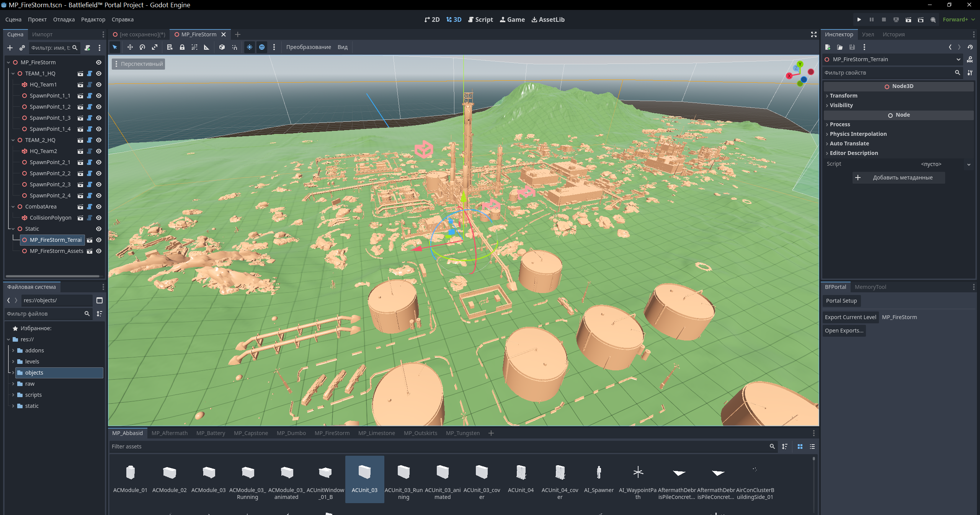
Task: Collapse the TEAM_2_HQ tree node
Action: click(13, 140)
